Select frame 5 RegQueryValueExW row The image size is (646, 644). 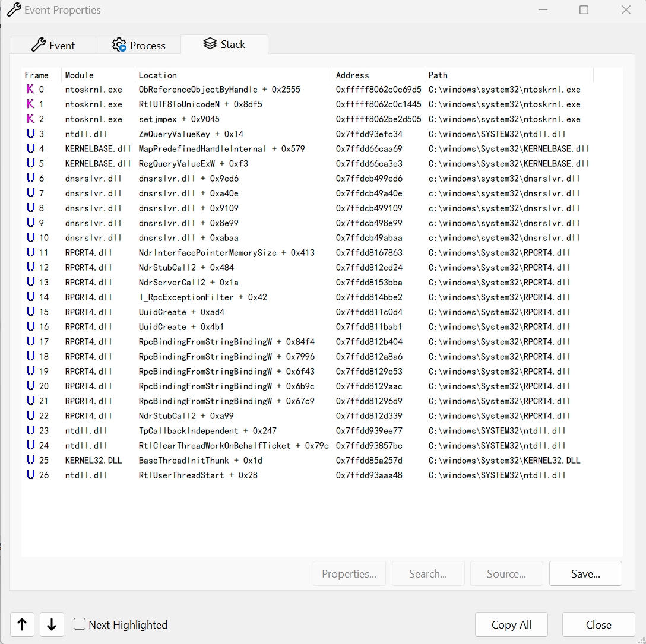click(193, 163)
